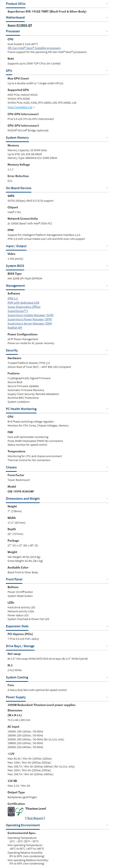
Task: Collapse the GPU section
Action: point(107,71)
